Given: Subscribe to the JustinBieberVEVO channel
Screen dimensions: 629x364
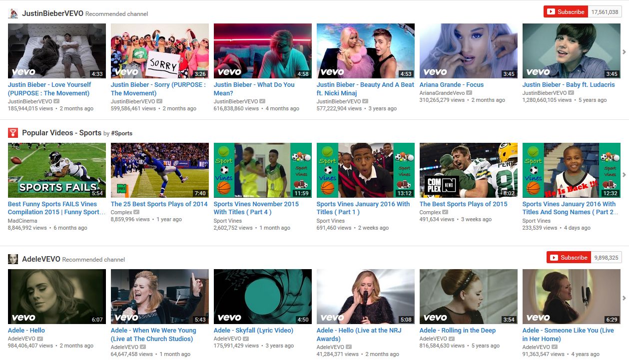Looking at the screenshot, I should (566, 12).
